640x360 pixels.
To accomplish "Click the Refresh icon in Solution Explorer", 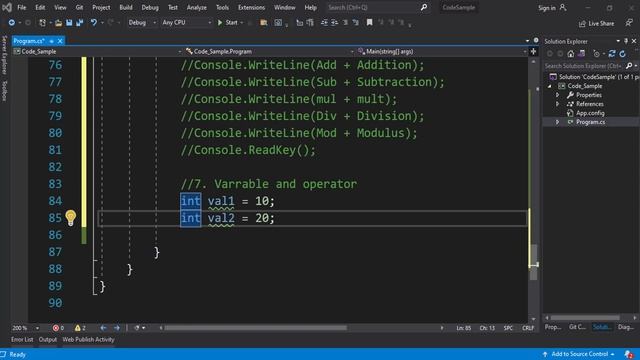I will point(622,54).
